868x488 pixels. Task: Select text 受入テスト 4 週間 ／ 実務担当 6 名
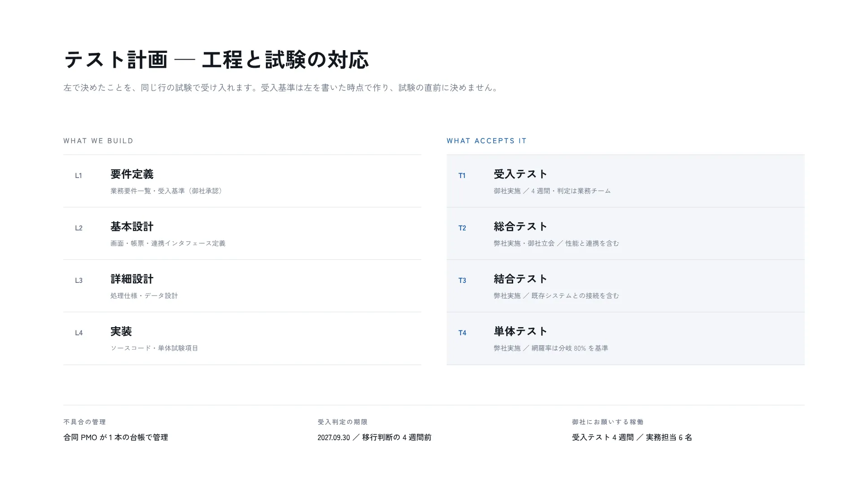[x=632, y=437]
